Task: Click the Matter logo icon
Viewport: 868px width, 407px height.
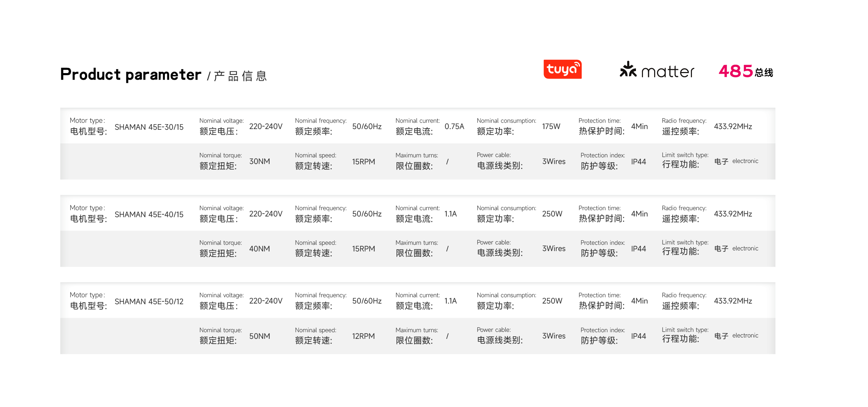Action: (x=657, y=70)
